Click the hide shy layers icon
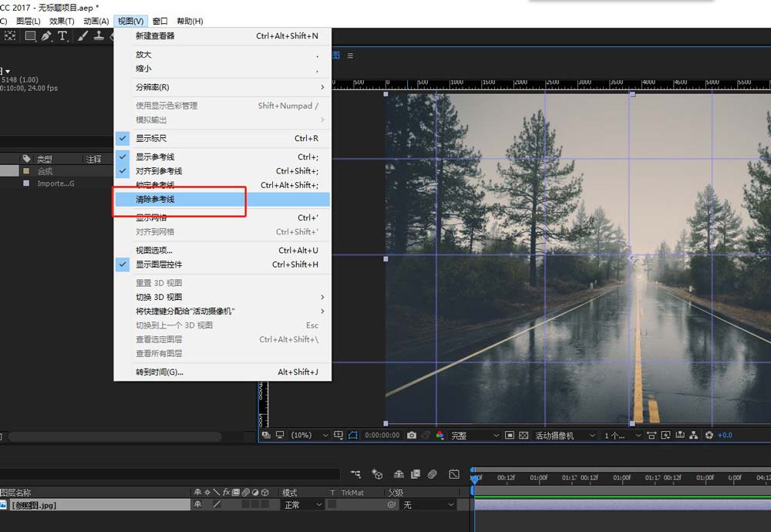771x532 pixels. (x=399, y=474)
